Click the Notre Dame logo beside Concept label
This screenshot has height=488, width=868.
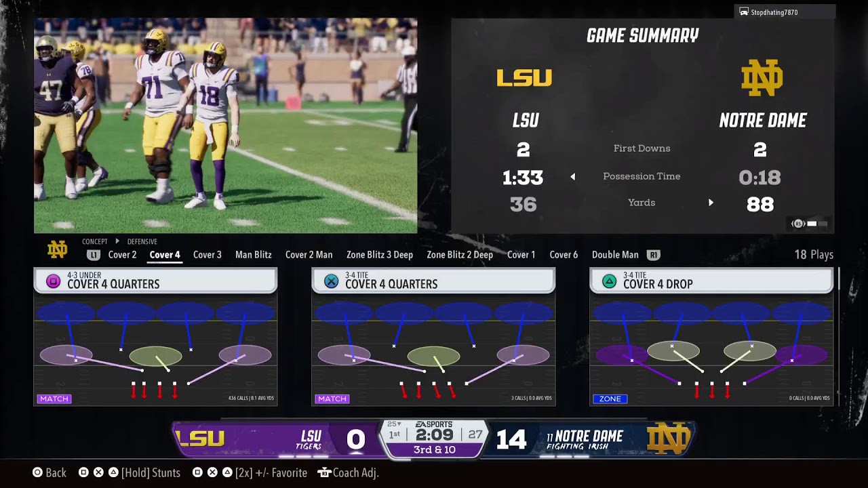(57, 249)
